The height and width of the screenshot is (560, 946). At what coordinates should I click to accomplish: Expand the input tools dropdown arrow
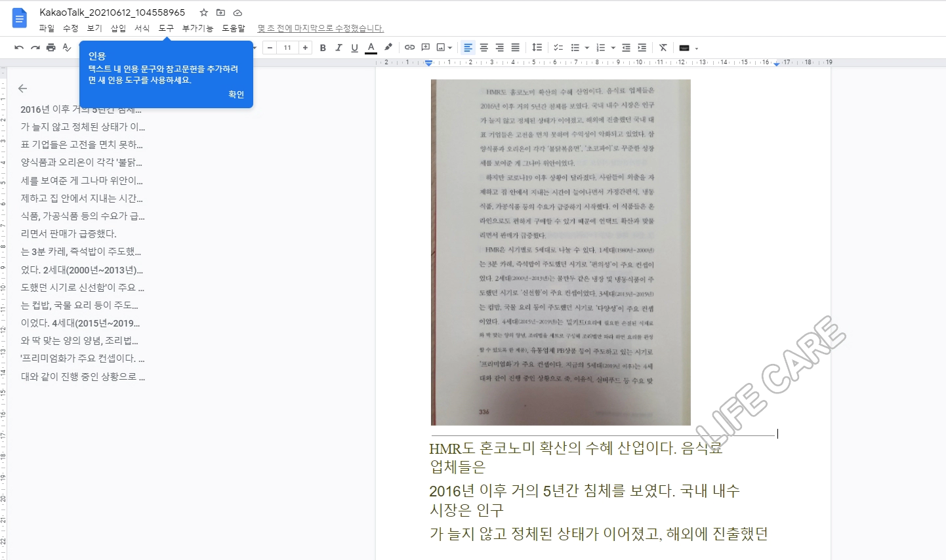click(697, 48)
